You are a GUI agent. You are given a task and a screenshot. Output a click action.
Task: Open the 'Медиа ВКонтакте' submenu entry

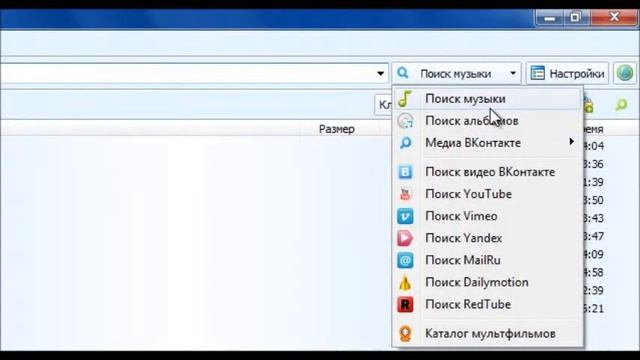click(x=487, y=143)
